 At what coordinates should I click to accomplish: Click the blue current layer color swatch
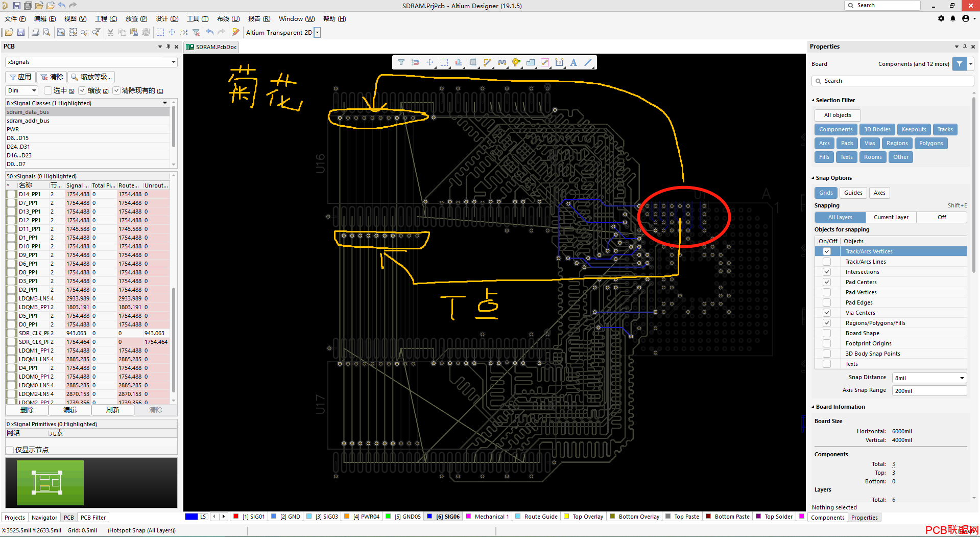pyautogui.click(x=191, y=517)
